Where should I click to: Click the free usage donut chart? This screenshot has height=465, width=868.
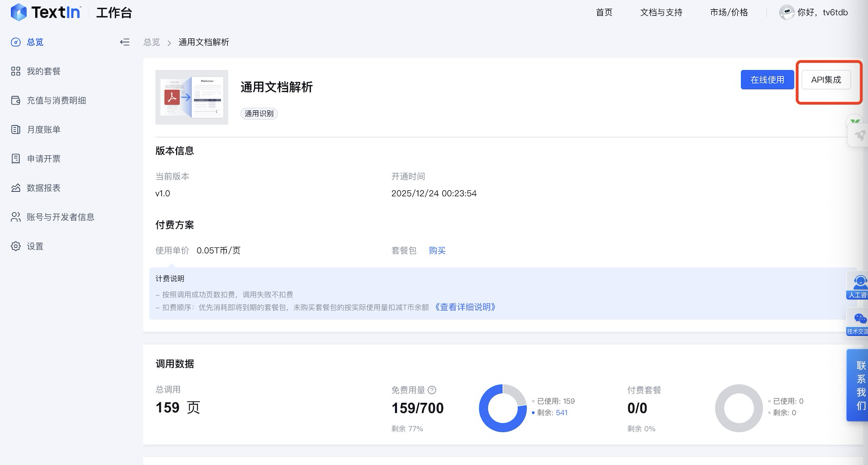coord(503,408)
